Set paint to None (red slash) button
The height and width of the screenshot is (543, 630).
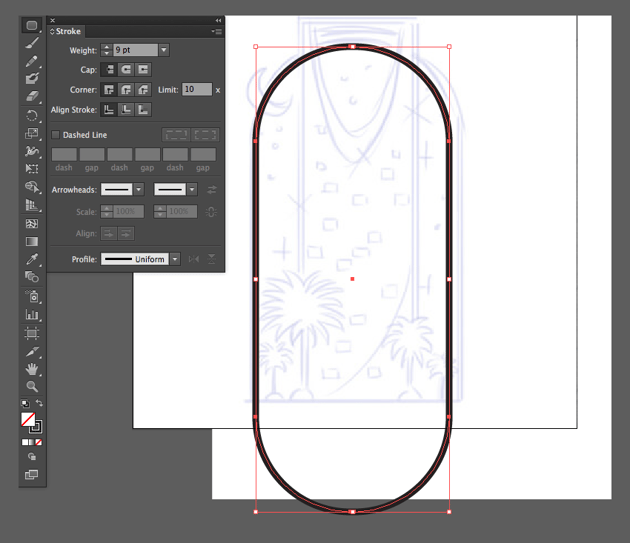point(39,442)
